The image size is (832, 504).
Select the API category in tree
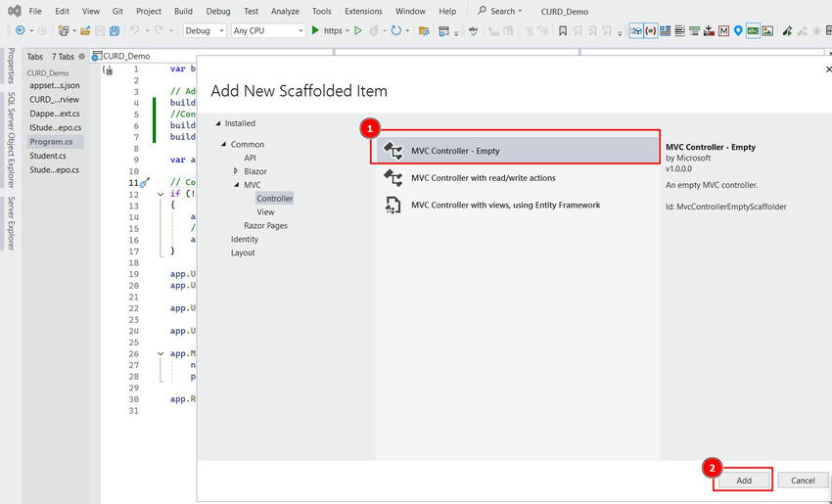pyautogui.click(x=250, y=158)
